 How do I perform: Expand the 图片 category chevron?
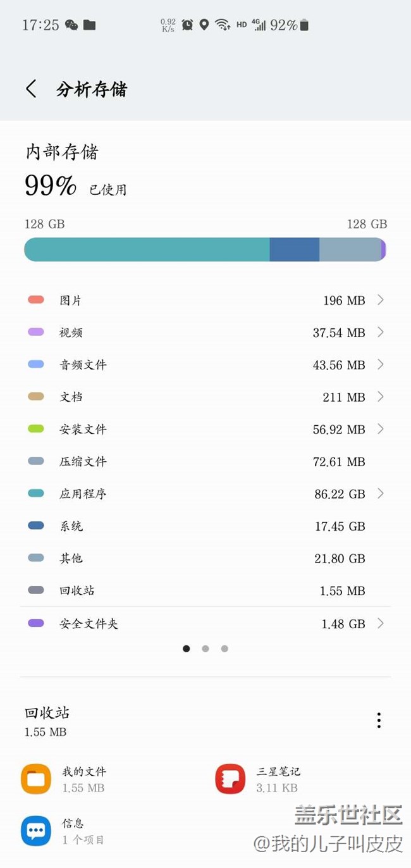coord(380,300)
